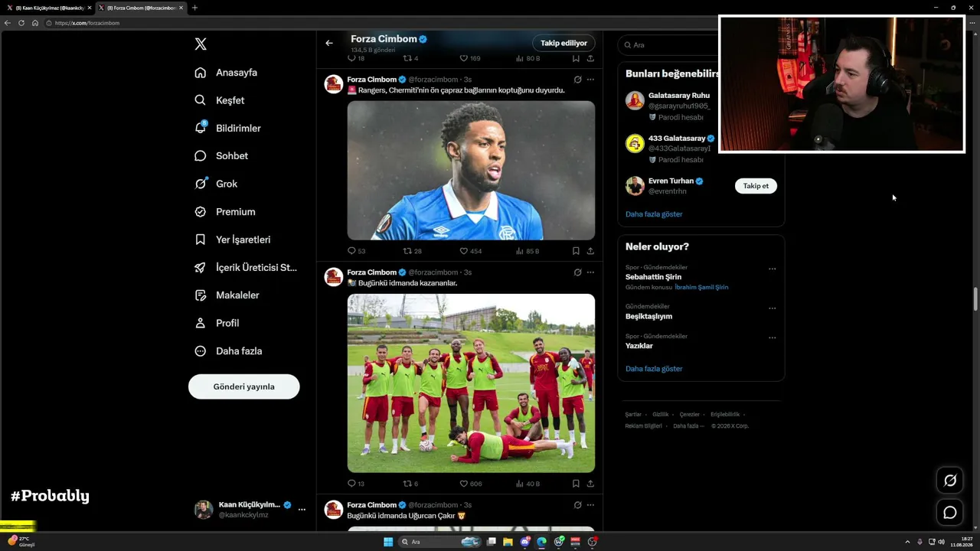Open Grok actions on the Rangers Chermiti post
The image size is (980, 551).
tap(577, 79)
